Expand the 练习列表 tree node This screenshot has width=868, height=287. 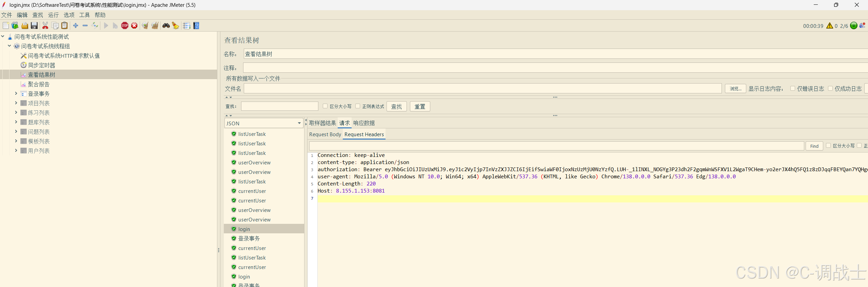(x=16, y=112)
